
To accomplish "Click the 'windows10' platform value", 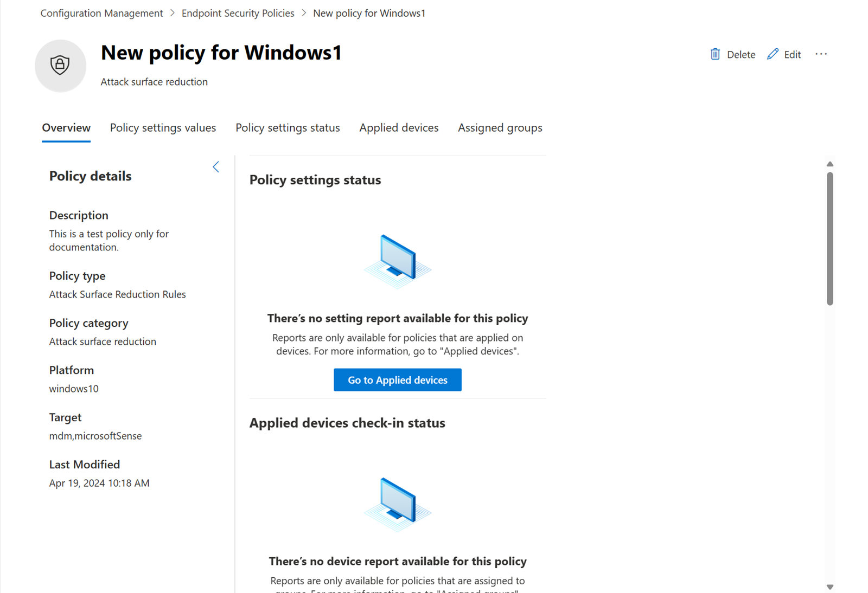I will [x=74, y=389].
